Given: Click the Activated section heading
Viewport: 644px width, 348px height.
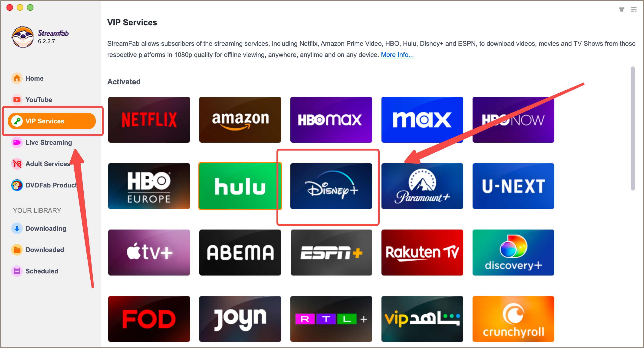Looking at the screenshot, I should [x=124, y=82].
